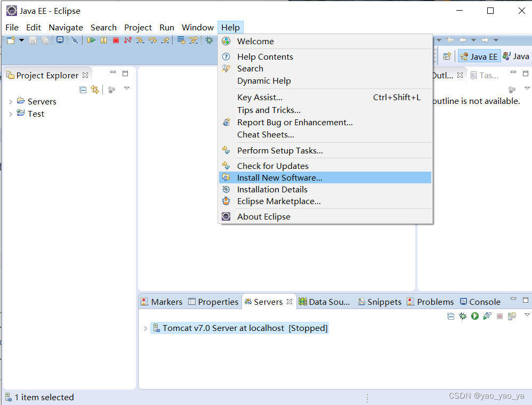This screenshot has width=532, height=405.
Task: Switch to the Tasks tab beside Outline
Action: click(485, 75)
